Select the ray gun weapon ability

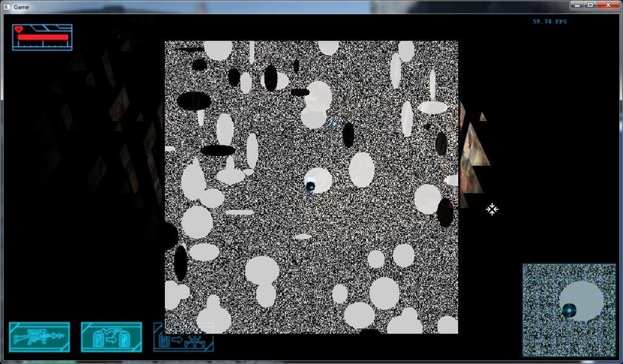coord(40,337)
